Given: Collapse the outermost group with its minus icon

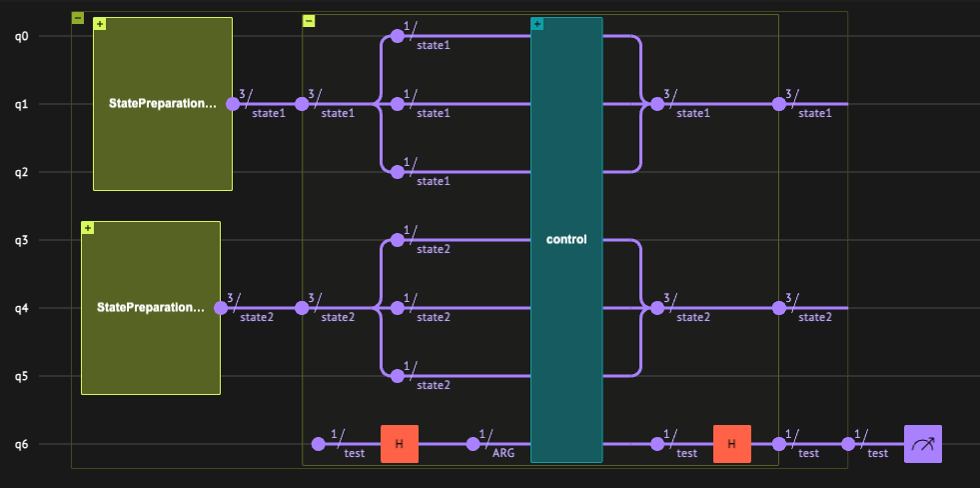Looking at the screenshot, I should 78,18.
